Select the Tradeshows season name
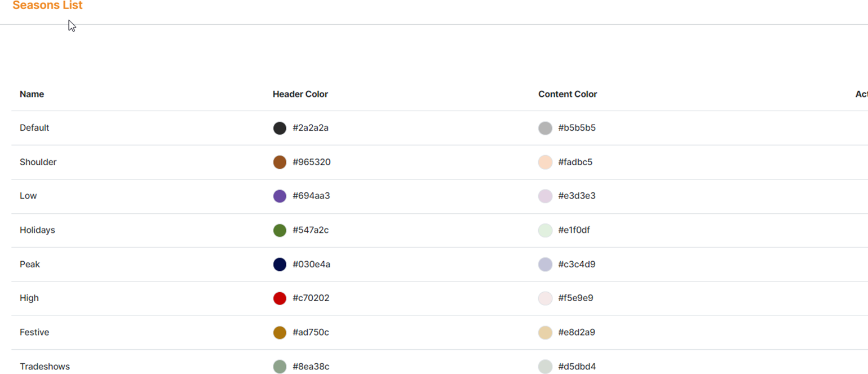The image size is (868, 374). tap(45, 367)
